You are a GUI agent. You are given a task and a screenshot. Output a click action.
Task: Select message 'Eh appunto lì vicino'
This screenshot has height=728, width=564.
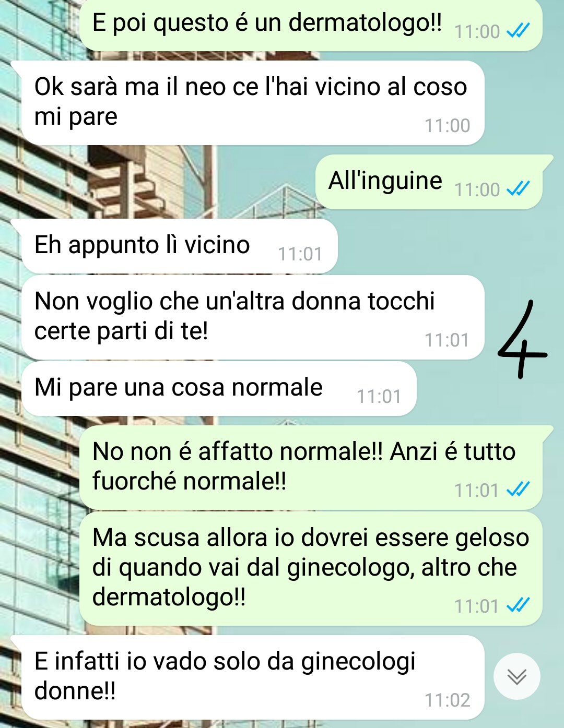click(x=180, y=246)
